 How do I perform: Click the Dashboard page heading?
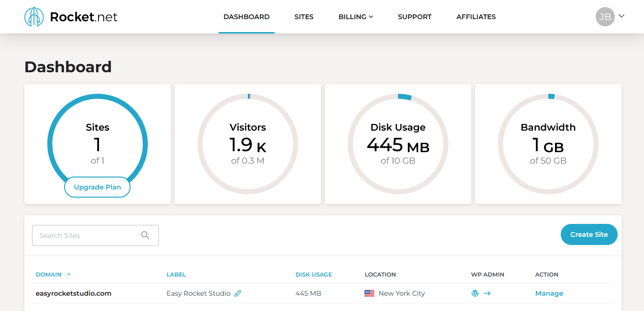(68, 67)
